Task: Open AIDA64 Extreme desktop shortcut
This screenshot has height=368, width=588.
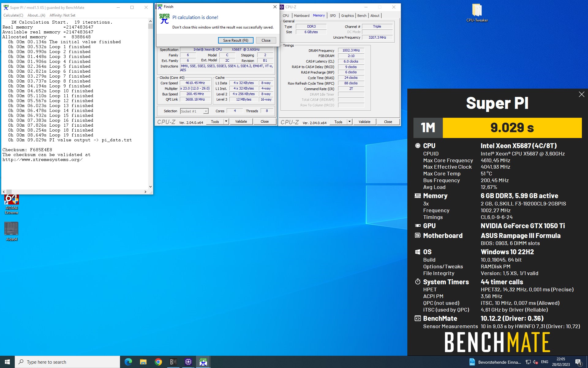Action: (12, 204)
